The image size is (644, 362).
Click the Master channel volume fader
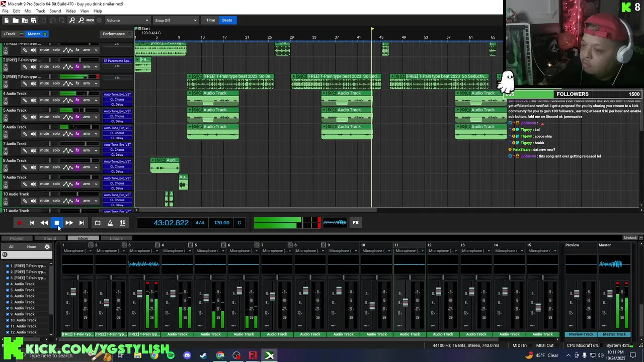pyautogui.click(x=610, y=295)
